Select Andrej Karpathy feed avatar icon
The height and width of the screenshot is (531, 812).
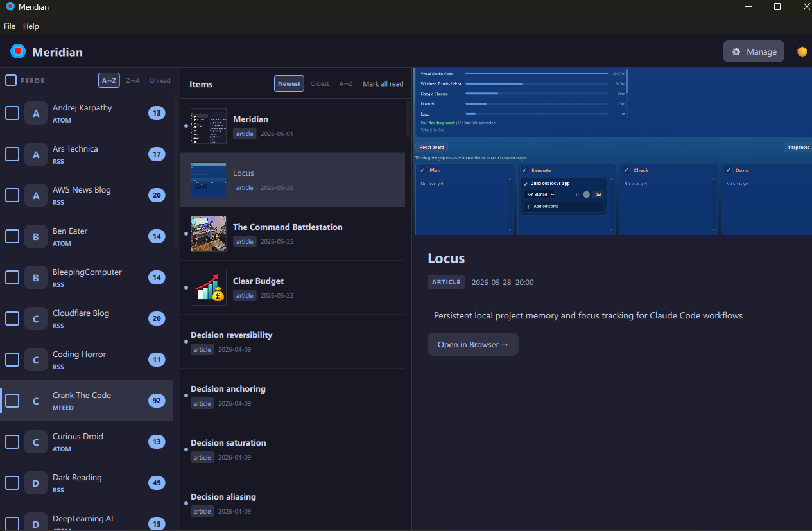(x=36, y=114)
